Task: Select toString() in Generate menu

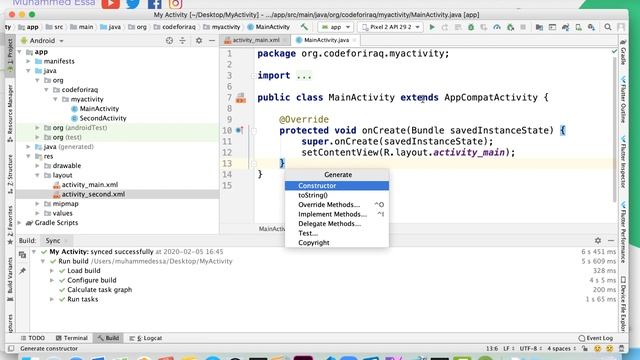Action: coord(337,195)
